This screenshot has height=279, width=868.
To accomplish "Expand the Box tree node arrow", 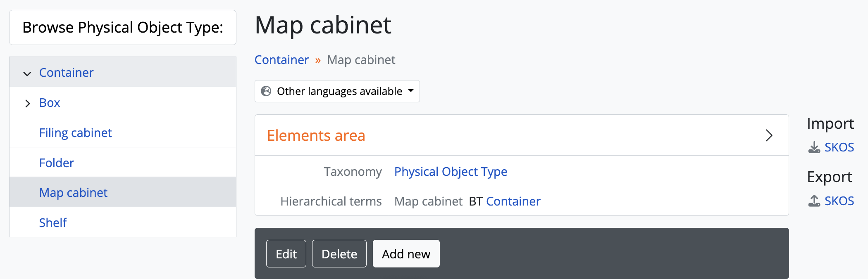I will point(27,103).
